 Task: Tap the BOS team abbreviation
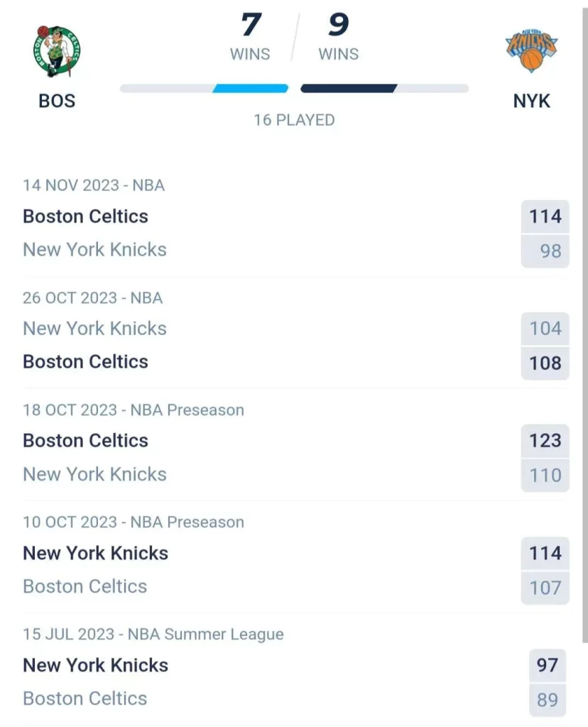click(x=57, y=101)
